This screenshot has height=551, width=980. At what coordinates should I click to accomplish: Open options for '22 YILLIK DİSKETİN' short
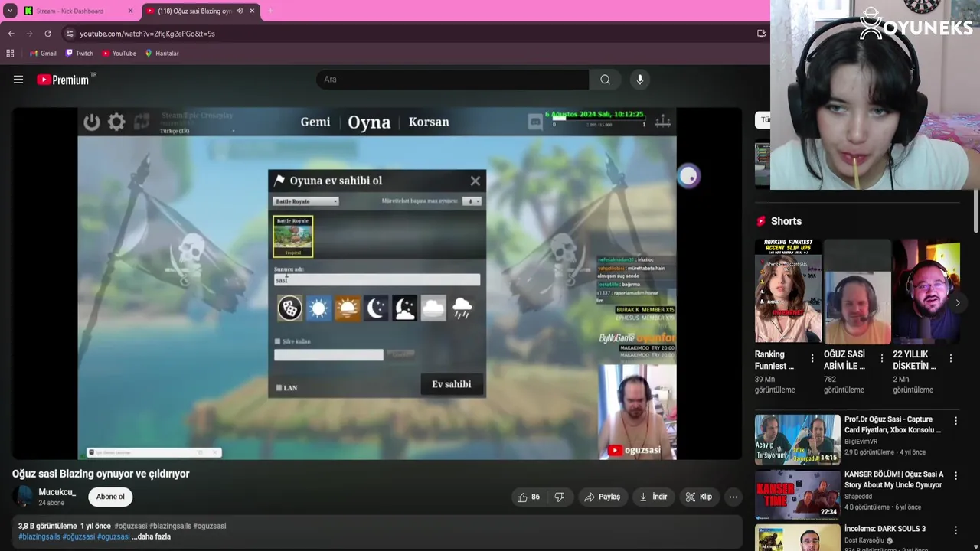click(x=951, y=358)
